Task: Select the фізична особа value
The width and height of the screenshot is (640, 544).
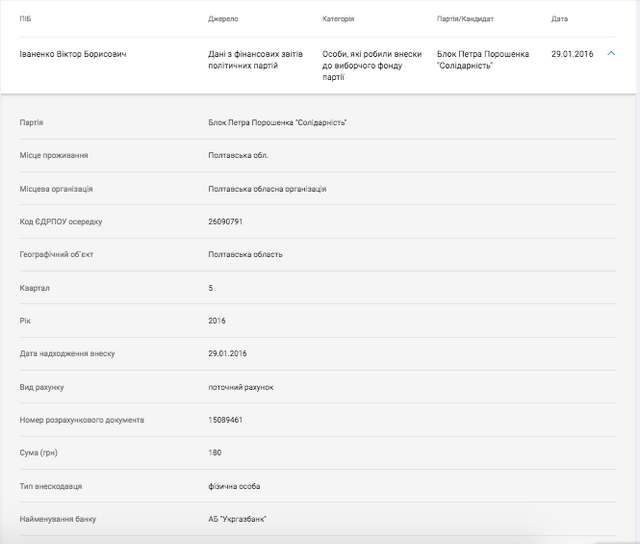Action: coord(236,486)
